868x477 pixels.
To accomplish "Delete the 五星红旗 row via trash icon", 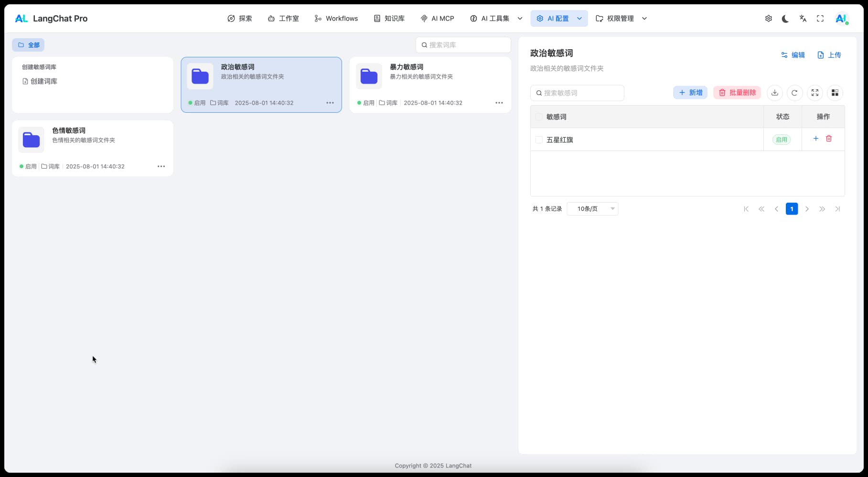I will (829, 139).
